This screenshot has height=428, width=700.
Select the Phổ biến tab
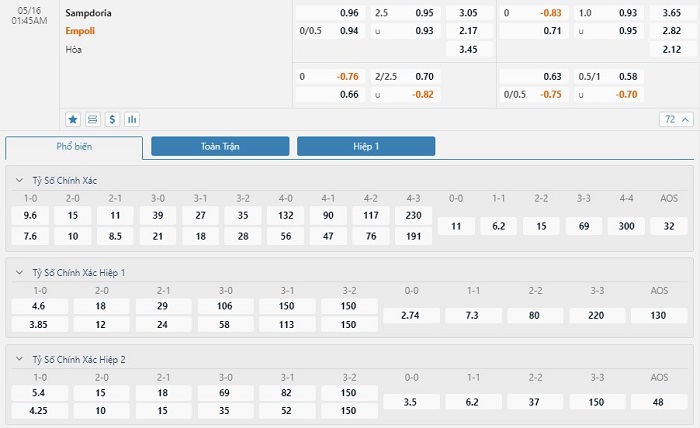74,147
